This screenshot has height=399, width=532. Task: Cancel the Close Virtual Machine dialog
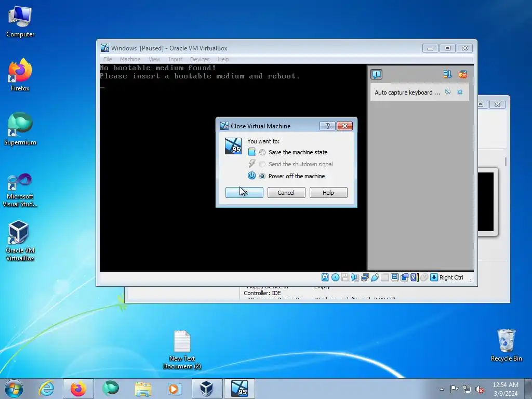(x=286, y=192)
